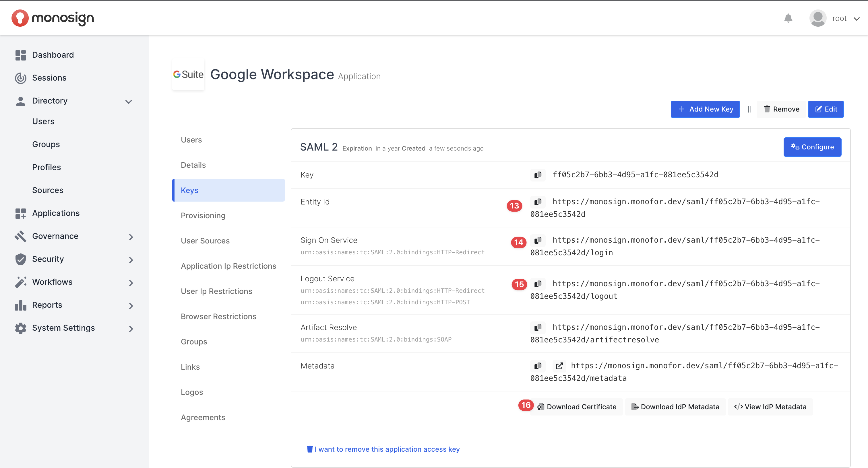Select the Browser Restrictions tab
The width and height of the screenshot is (868, 468).
(x=218, y=317)
